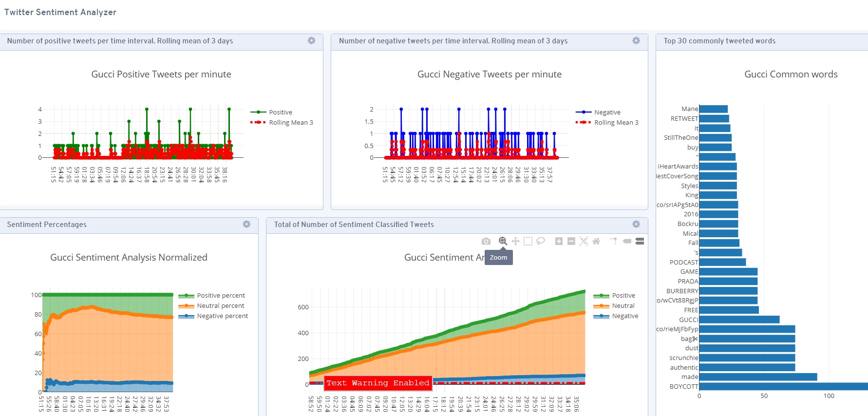868x416 pixels.
Task: Open gear of Total Sentiment Classified Tweets panel
Action: [x=636, y=224]
